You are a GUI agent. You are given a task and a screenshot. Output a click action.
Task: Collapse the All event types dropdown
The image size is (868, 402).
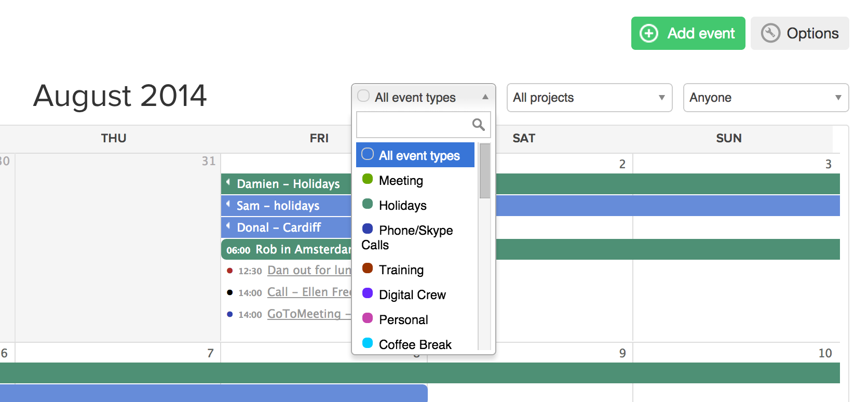(x=485, y=97)
